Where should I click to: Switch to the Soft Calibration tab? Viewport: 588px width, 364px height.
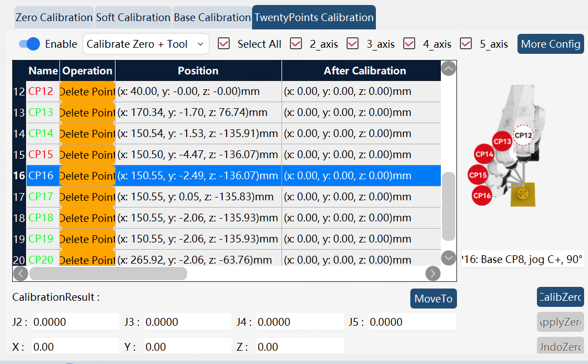(133, 18)
